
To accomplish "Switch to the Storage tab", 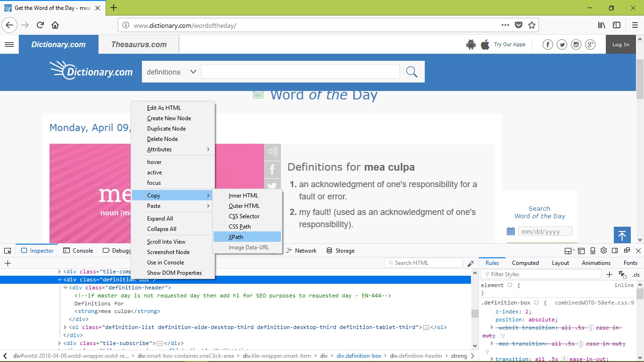I will click(340, 251).
